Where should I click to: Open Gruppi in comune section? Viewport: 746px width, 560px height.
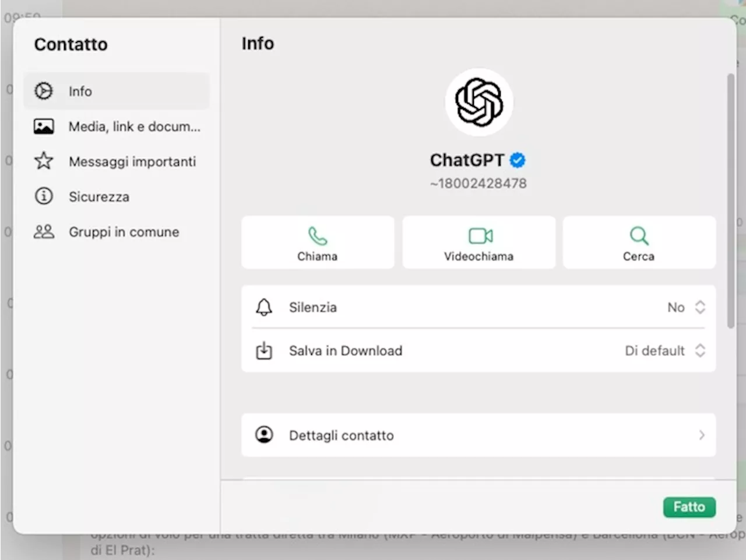pos(117,232)
